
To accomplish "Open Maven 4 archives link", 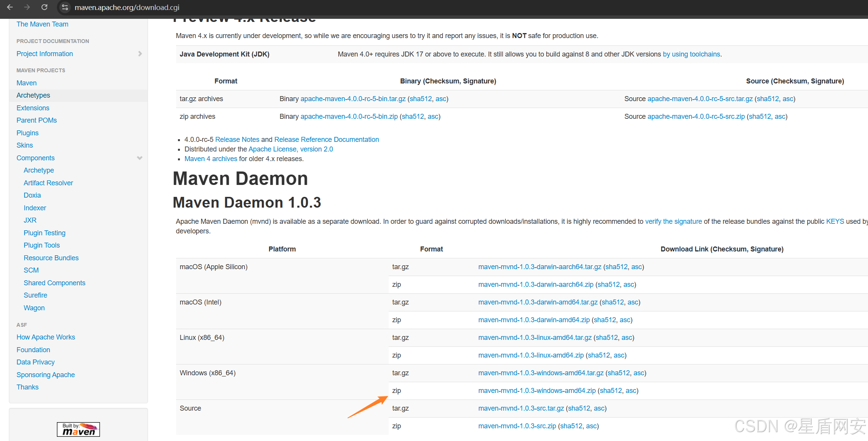I will (211, 159).
